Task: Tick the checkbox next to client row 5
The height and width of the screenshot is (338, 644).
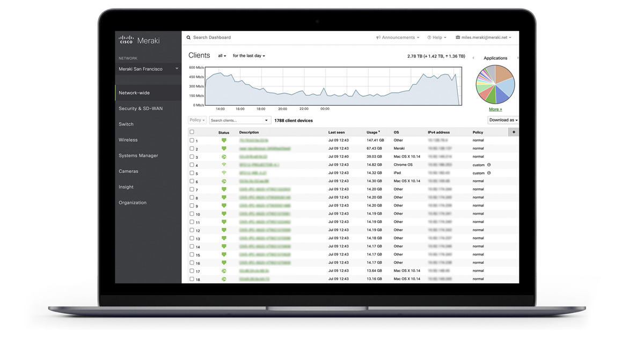Action: point(191,173)
